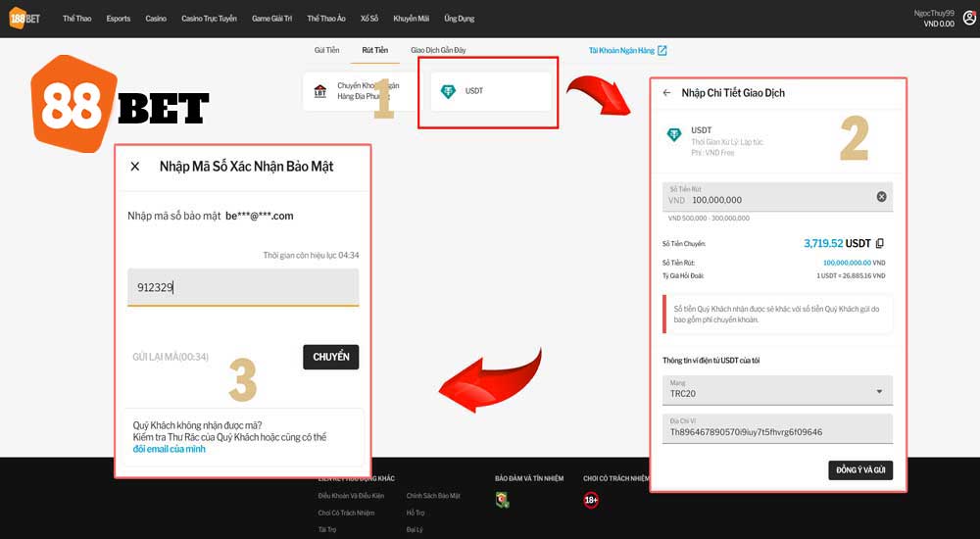Click the 18+ responsible gaming badge
The image size is (980, 539).
591,500
